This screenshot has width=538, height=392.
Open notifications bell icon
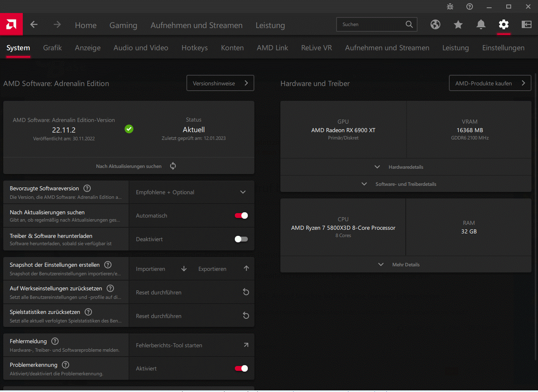[481, 24]
